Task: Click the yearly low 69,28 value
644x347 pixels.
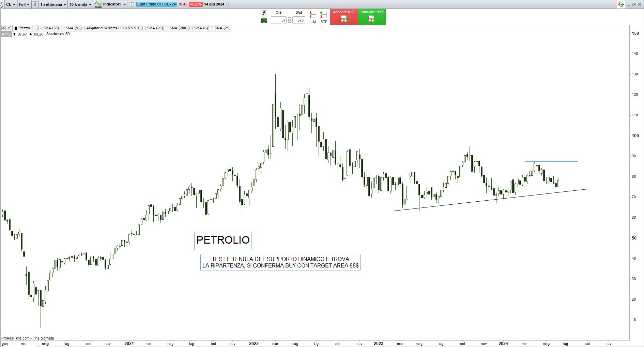Action: (39, 34)
